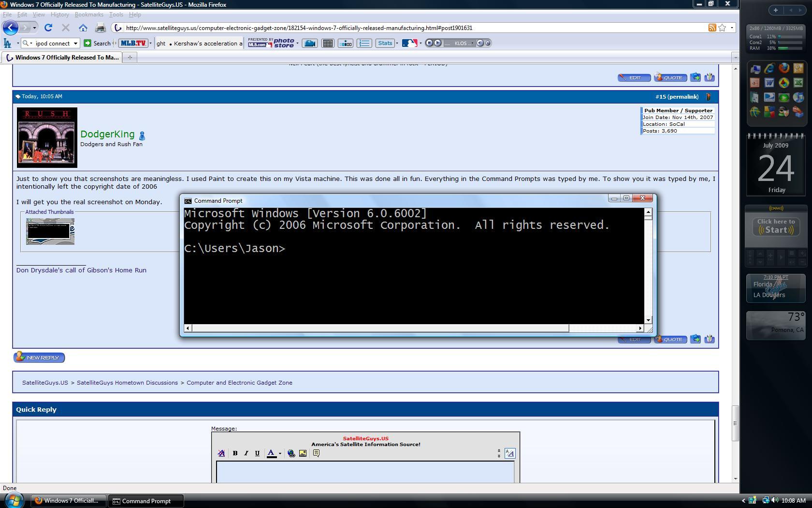
Task: Open the MLB.TV dropdown arrow
Action: [150, 43]
